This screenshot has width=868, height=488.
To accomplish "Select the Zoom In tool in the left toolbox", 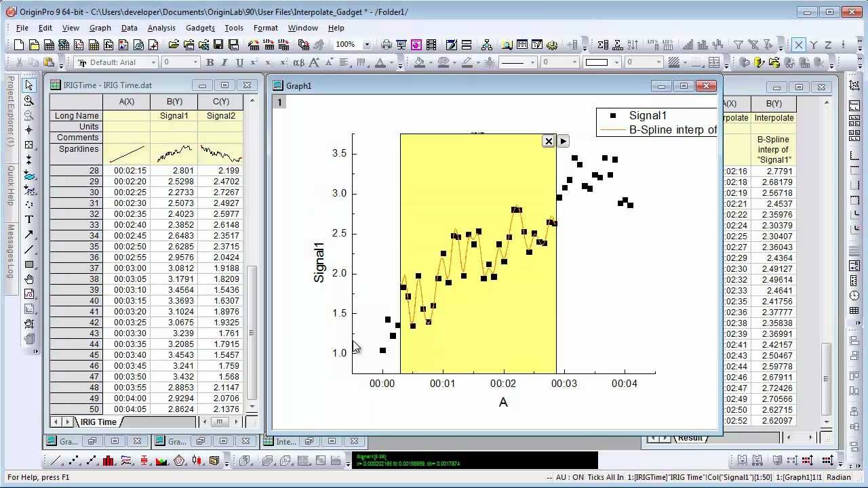I will click(28, 100).
